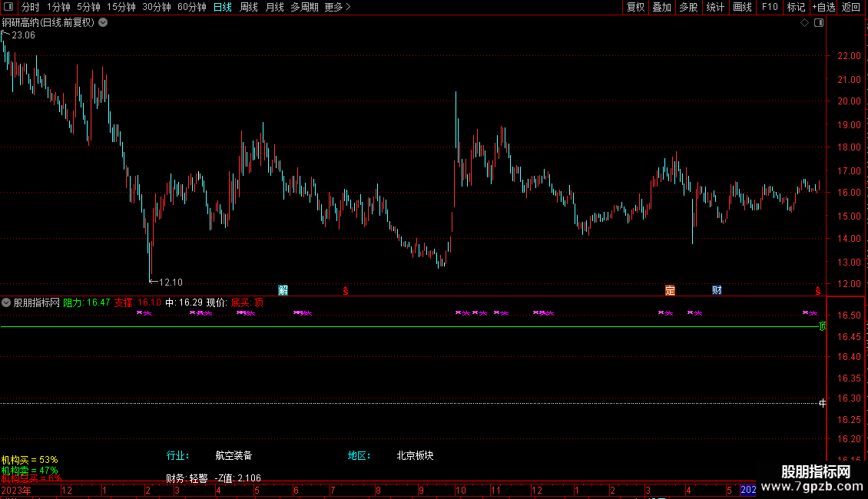Viewport: 868px width, 499px height.
Task: Click the 22.00 price axis label
Action: point(849,56)
